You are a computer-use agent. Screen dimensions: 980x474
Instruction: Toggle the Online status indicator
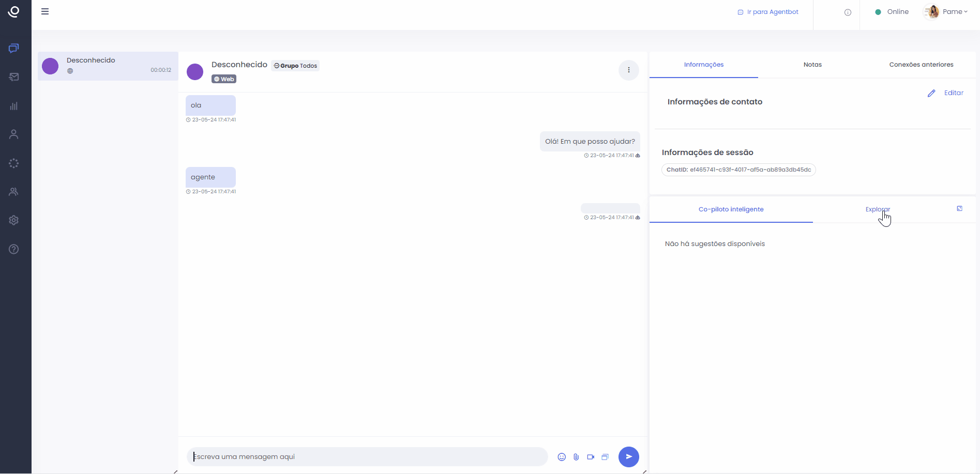tap(892, 12)
